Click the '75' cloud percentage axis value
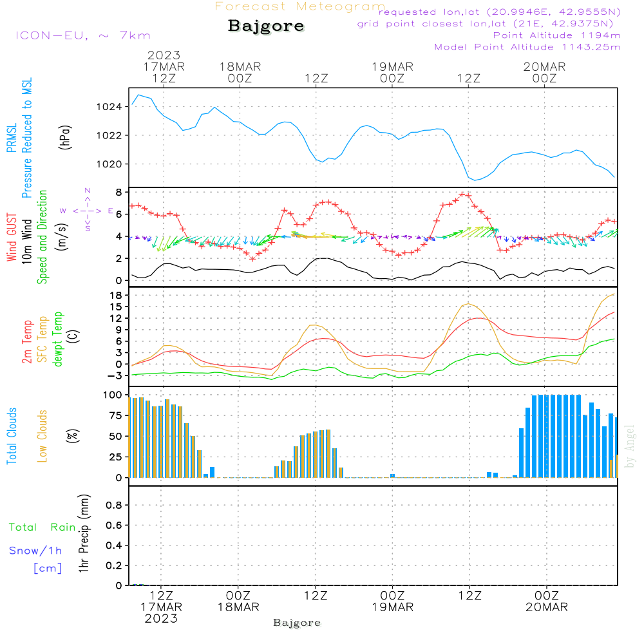This screenshot has width=644, height=644. 116,415
